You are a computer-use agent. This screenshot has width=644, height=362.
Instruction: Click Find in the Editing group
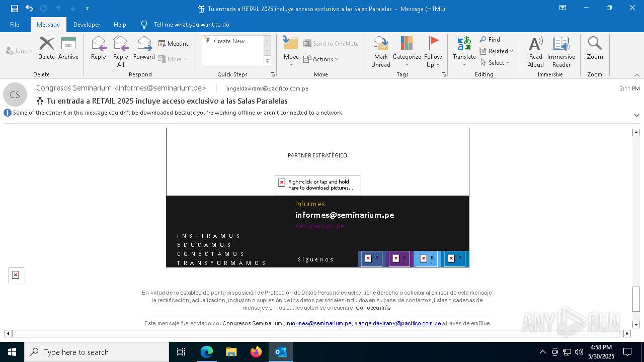tap(490, 40)
